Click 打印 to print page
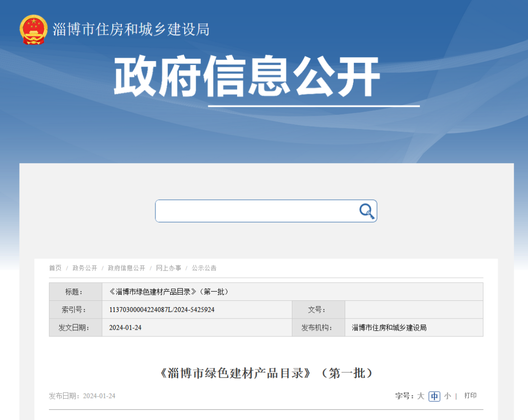Image resolution: width=528 pixels, height=420 pixels. click(470, 396)
